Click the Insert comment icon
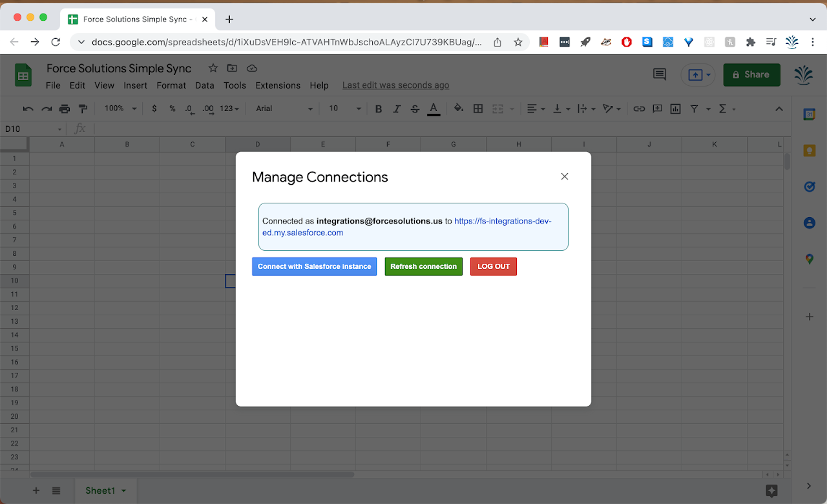Screen dimensions: 827x504 click(657, 109)
